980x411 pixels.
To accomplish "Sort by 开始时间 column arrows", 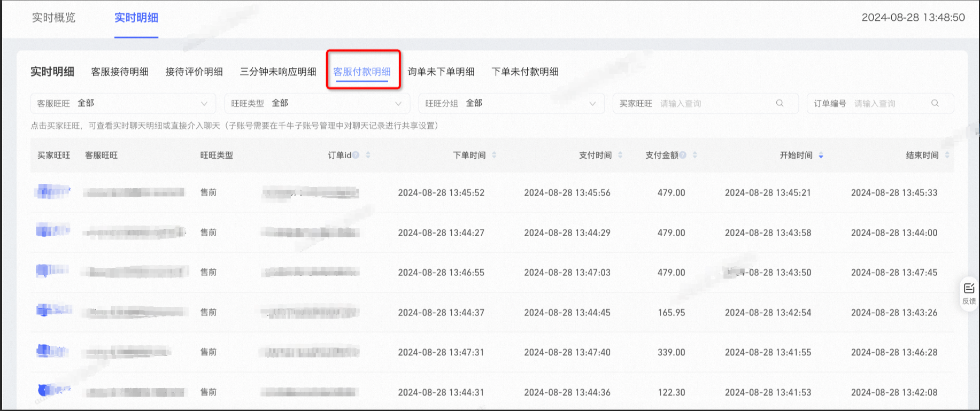I will (821, 155).
